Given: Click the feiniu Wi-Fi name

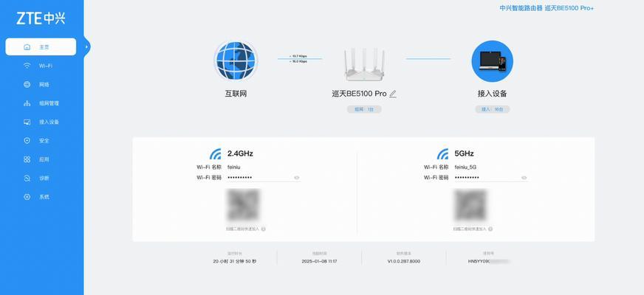Looking at the screenshot, I should tap(233, 167).
